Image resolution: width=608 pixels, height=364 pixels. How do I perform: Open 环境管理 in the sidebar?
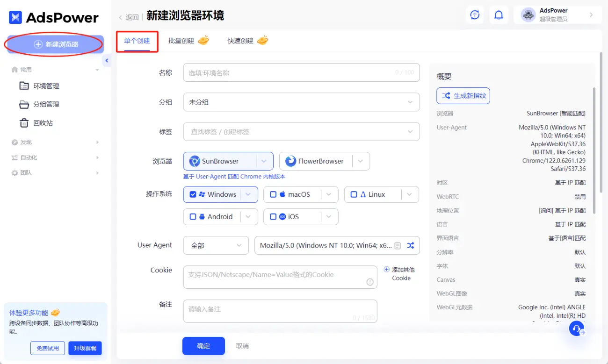point(47,86)
